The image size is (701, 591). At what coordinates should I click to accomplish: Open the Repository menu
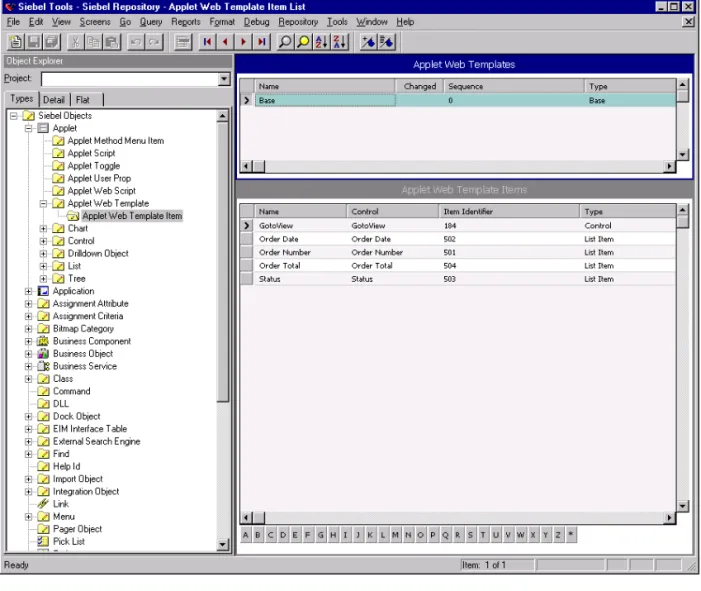pos(298,21)
